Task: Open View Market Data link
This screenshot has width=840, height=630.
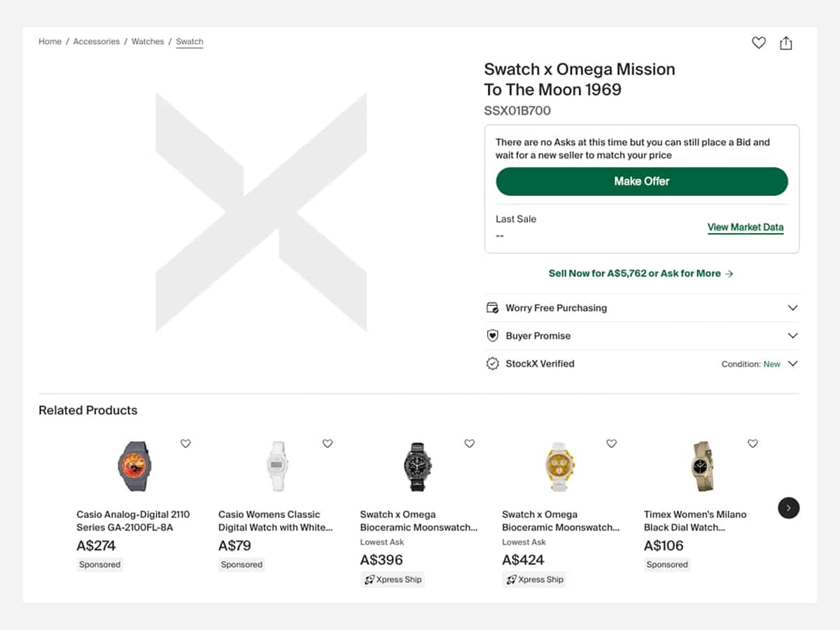Action: click(745, 227)
